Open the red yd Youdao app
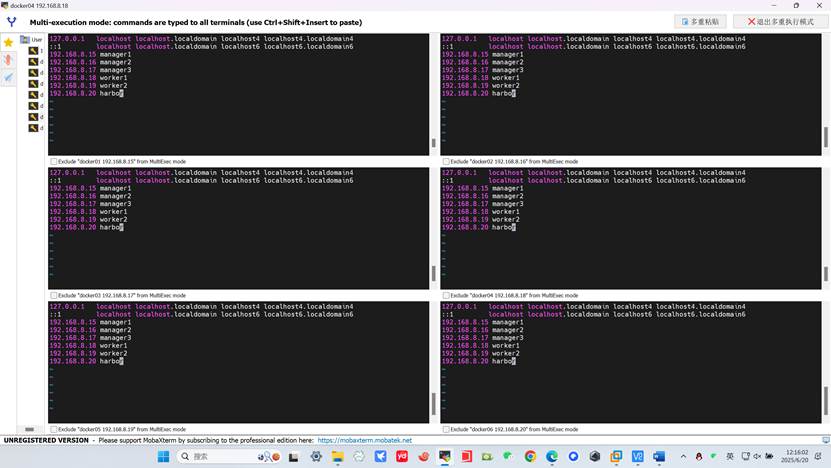Viewport: 831px width, 468px height. 402,456
